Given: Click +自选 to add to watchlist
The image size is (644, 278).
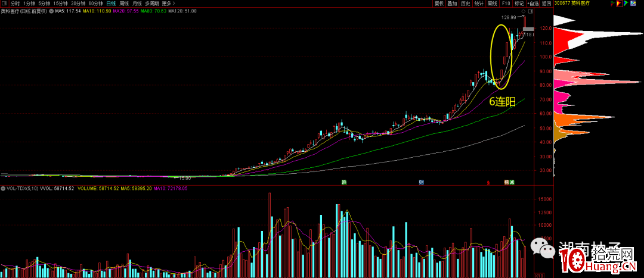Looking at the screenshot, I should pyautogui.click(x=532, y=3).
